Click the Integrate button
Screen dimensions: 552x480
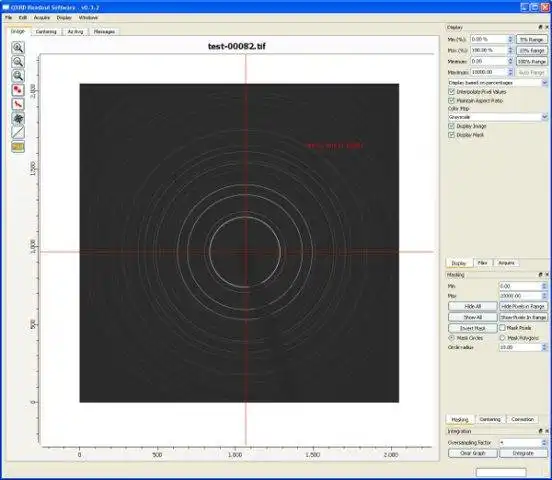[x=523, y=453]
